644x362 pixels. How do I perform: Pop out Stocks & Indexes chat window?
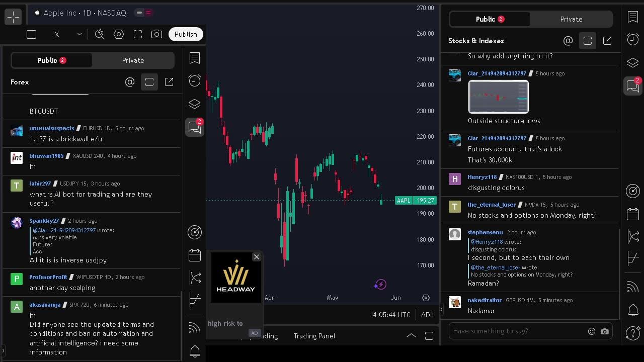point(607,41)
